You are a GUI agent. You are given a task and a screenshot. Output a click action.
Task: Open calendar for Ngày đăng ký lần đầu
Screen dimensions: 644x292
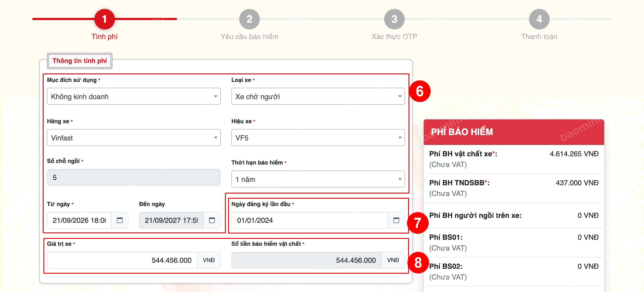[x=396, y=220]
